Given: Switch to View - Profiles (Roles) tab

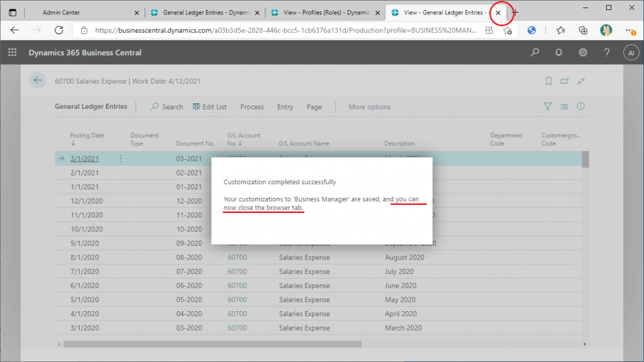Looking at the screenshot, I should 326,13.
